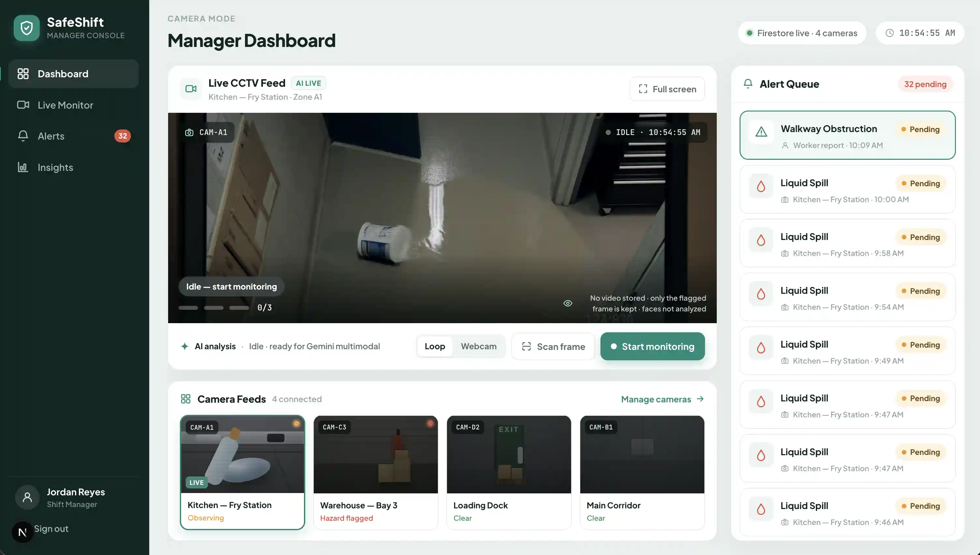Click the Scan frame button
The width and height of the screenshot is (980, 555).
(553, 346)
